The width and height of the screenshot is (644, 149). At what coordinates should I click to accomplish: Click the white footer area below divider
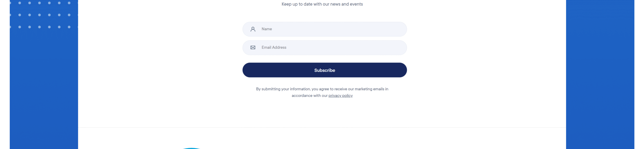(x=377, y=138)
